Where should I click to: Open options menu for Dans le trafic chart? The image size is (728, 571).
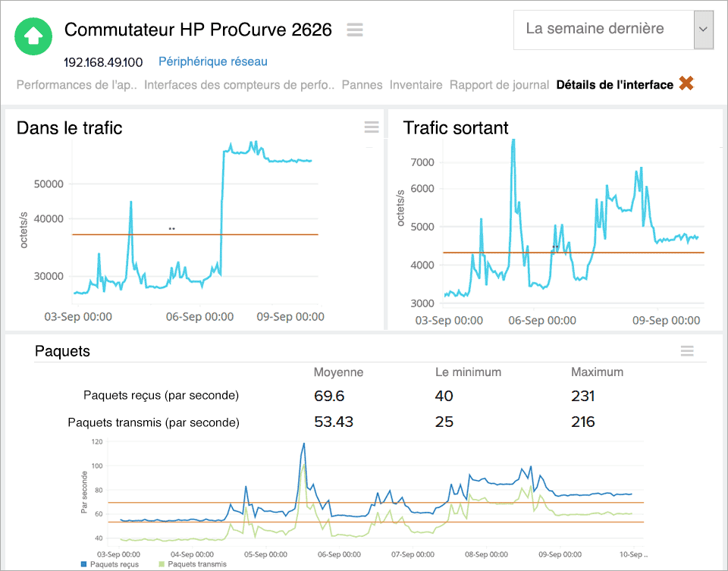coord(371,127)
